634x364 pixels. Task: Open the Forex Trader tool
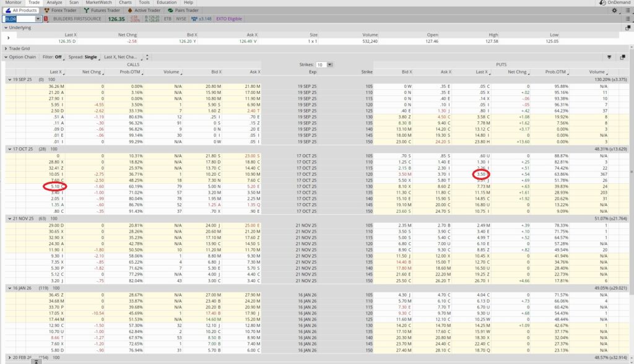63,11
